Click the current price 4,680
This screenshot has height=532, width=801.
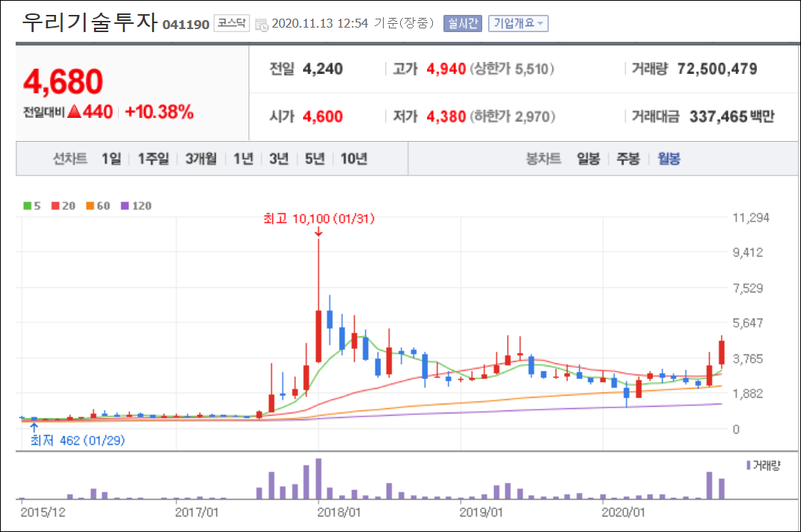(63, 81)
